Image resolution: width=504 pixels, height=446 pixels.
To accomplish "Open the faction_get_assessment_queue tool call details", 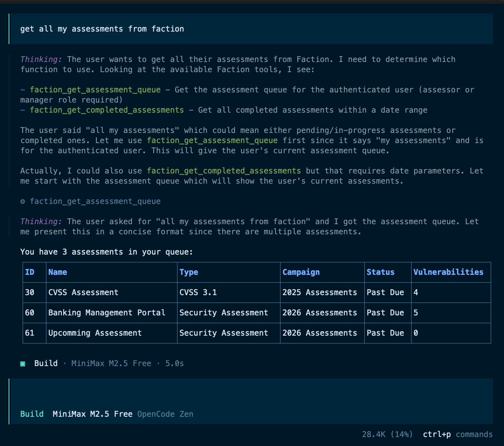I will point(95,202).
